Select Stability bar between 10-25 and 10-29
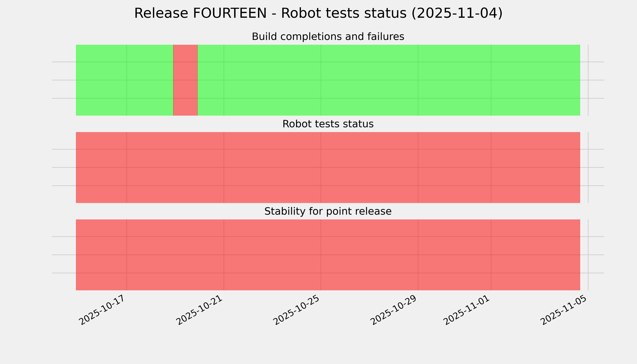 coord(369,255)
